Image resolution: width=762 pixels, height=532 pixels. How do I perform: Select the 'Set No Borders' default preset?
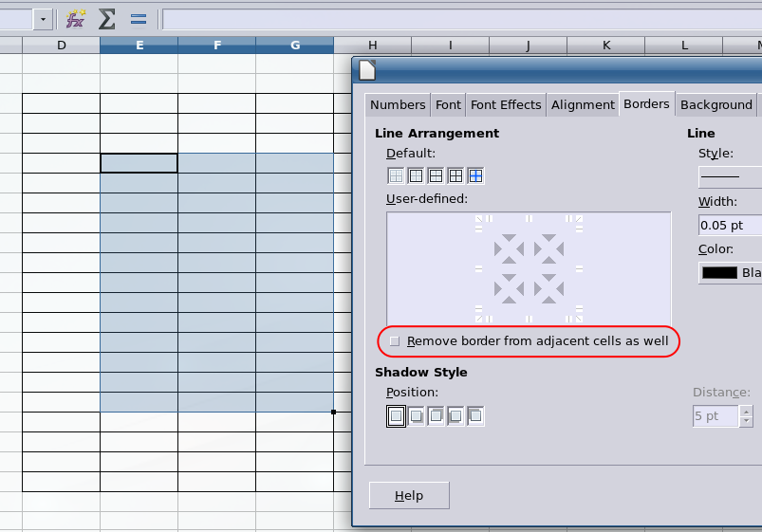tap(396, 175)
